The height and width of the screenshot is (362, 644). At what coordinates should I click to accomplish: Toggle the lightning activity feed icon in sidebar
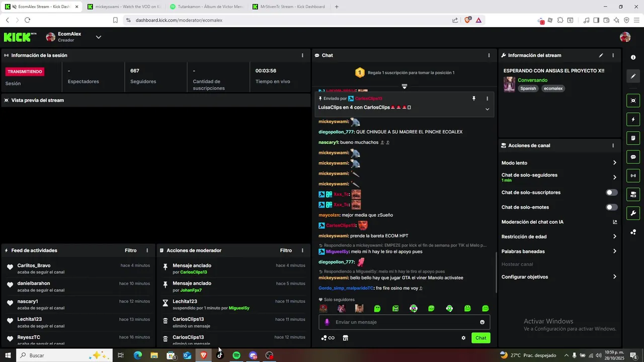point(633,120)
